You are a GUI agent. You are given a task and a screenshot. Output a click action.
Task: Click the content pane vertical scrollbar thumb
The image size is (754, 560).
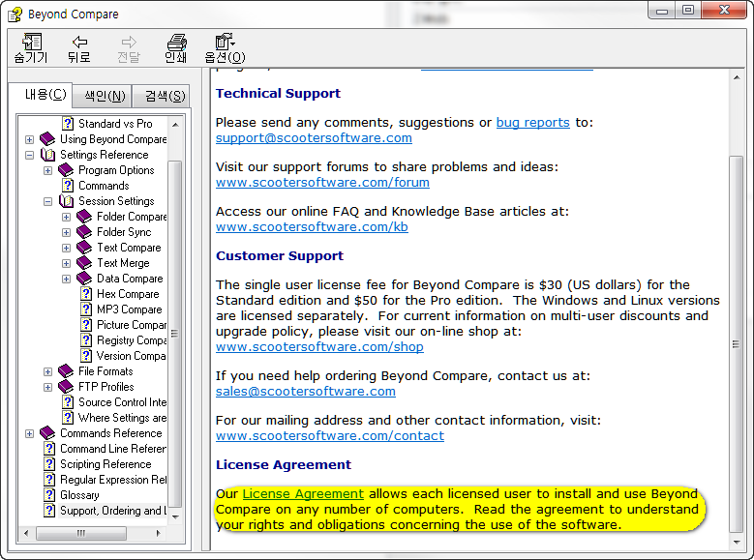(736, 344)
